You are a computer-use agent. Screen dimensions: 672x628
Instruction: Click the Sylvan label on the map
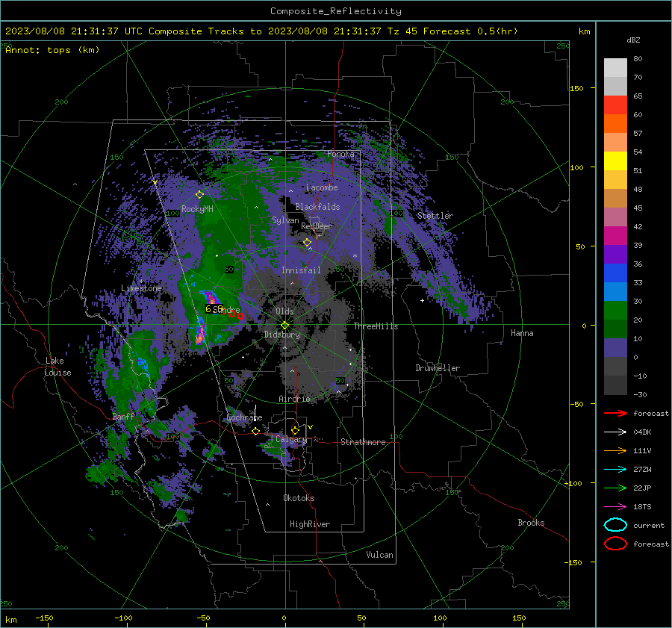point(285,220)
